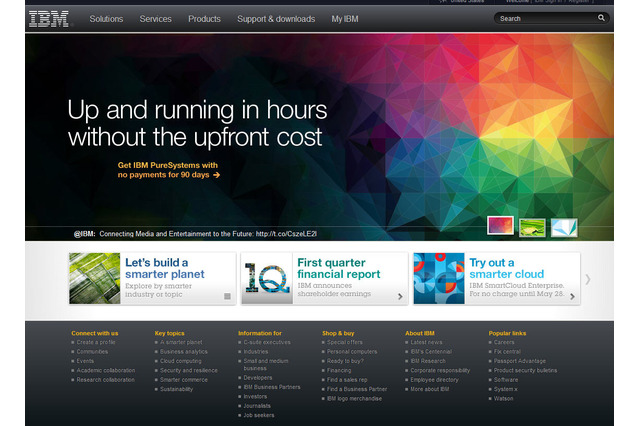The image size is (640, 426).
Task: Click the search magnifier icon
Action: [601, 18]
